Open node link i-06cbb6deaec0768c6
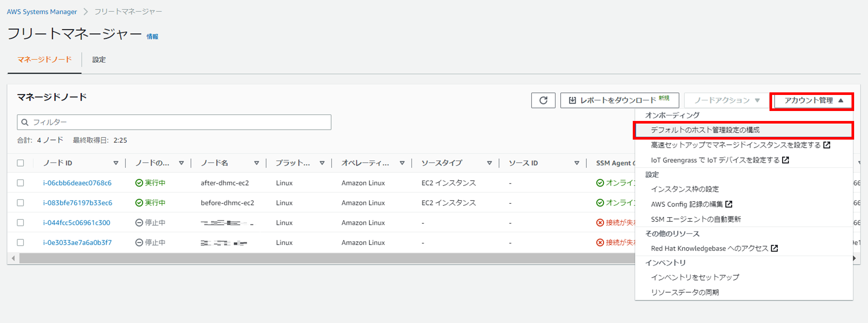Image resolution: width=868 pixels, height=323 pixels. tap(77, 183)
